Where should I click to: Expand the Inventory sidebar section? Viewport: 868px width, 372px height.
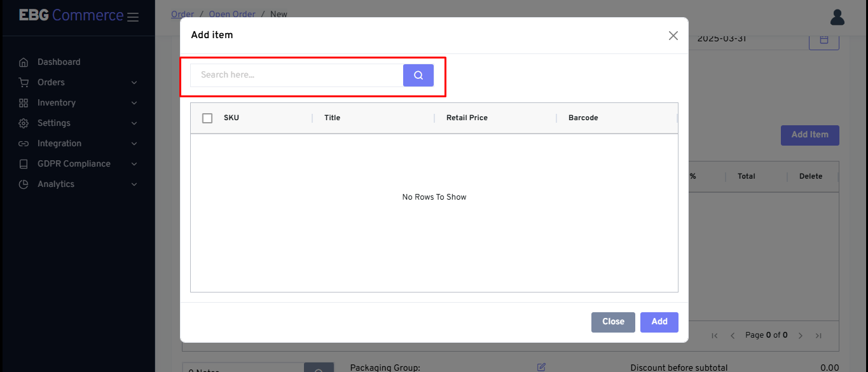(x=56, y=102)
